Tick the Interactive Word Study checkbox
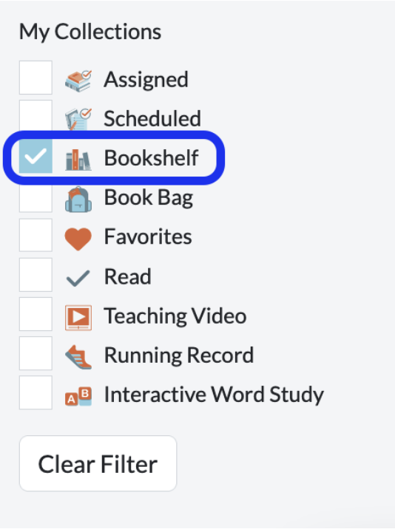 pyautogui.click(x=36, y=392)
